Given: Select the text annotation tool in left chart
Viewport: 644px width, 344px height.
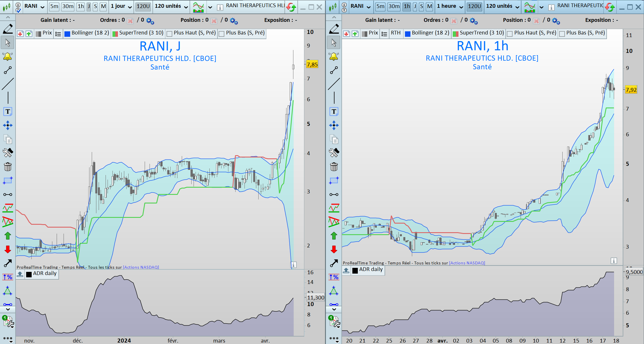Looking at the screenshot, I should [x=8, y=112].
